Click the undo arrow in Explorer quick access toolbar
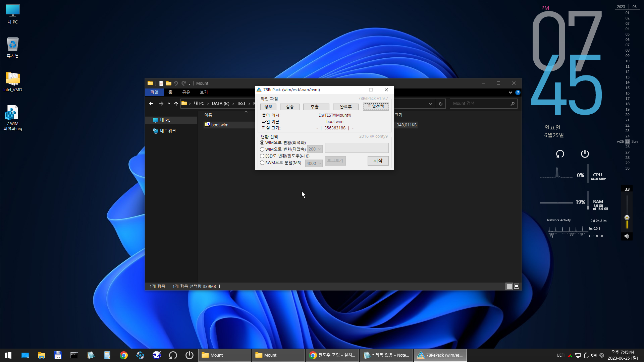This screenshot has width=644, height=362. [176, 83]
